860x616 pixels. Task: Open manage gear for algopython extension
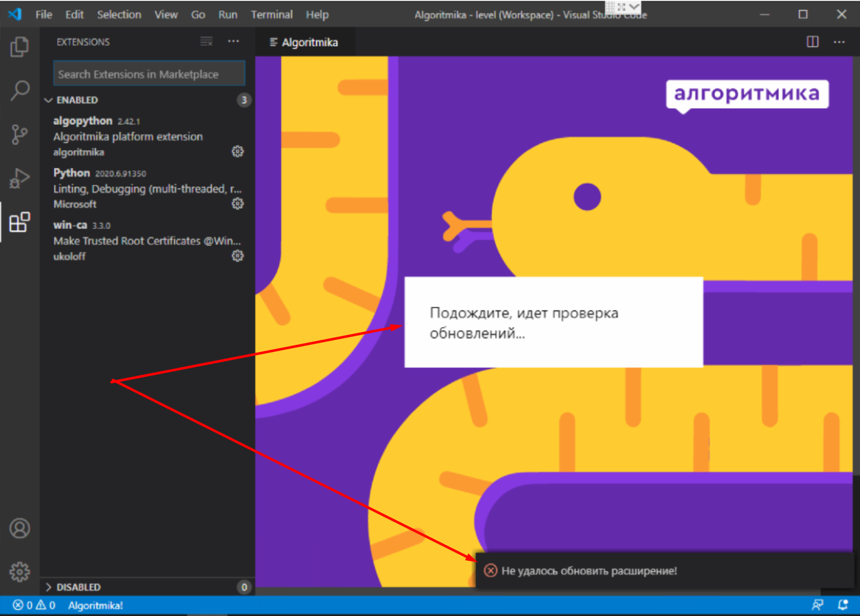click(238, 152)
